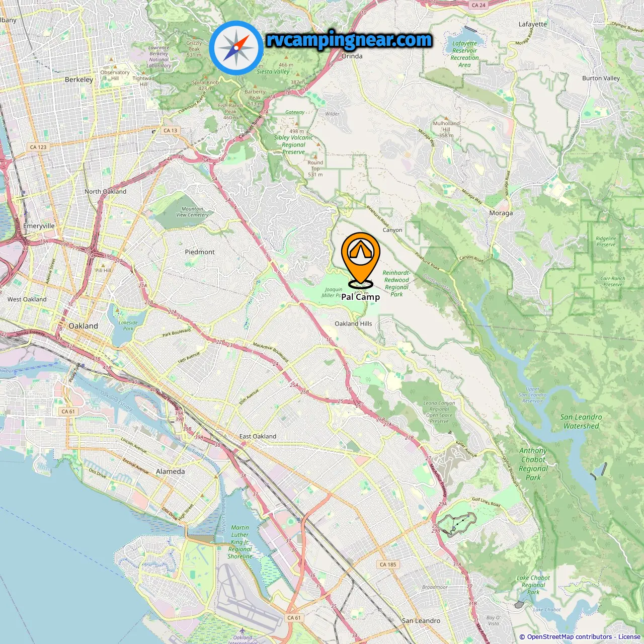Viewport: 644px width, 644px height.
Task: Click the Reinhardt Redwood Regional Park label
Action: (396, 284)
